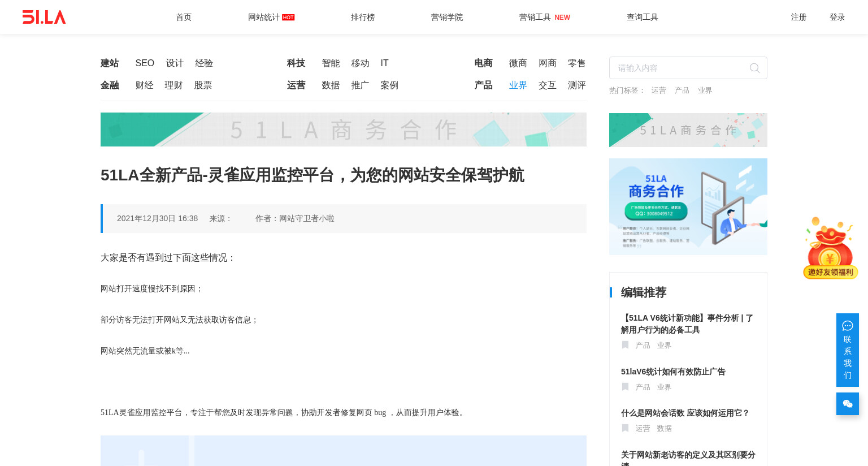This screenshot has height=466, width=868.
Task: Select the IT subcategory
Action: pos(384,63)
